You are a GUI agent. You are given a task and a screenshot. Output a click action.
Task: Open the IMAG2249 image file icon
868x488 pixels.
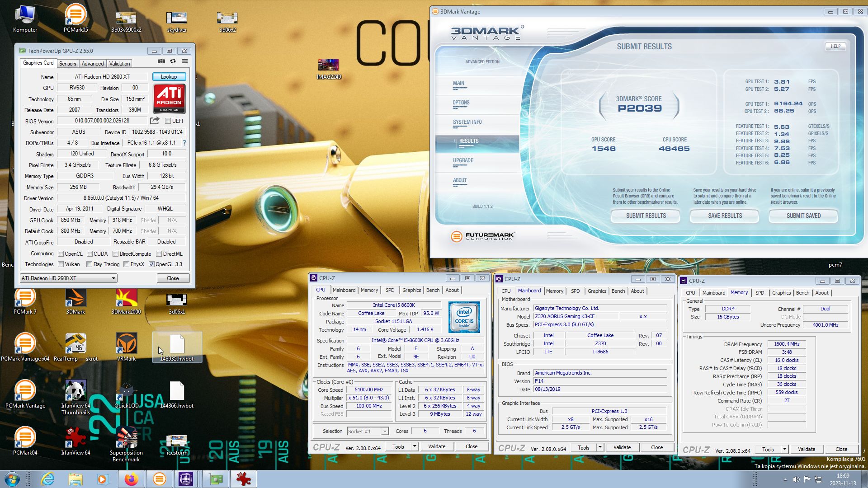click(x=329, y=69)
